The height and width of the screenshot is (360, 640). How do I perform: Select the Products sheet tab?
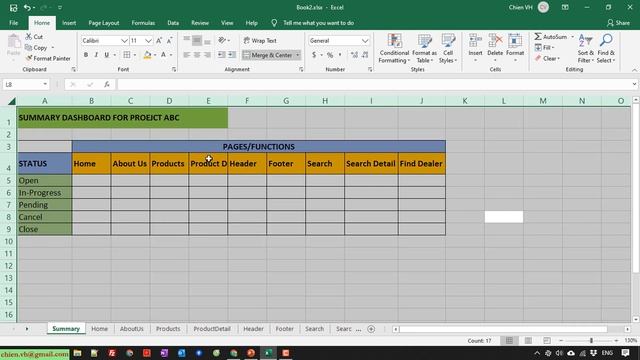tap(168, 329)
